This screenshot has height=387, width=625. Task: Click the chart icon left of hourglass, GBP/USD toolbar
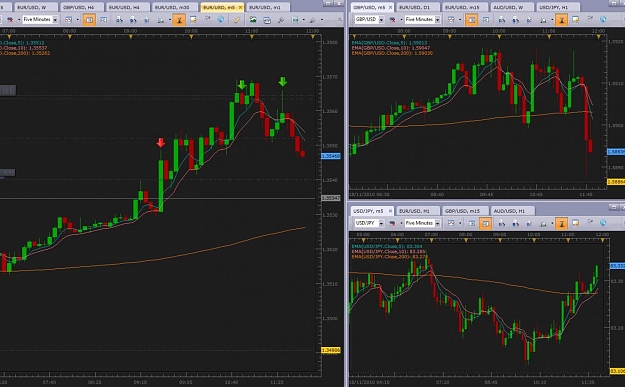coord(543,20)
